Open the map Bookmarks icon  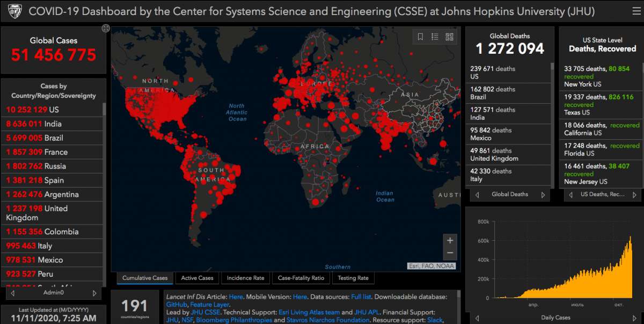[421, 37]
